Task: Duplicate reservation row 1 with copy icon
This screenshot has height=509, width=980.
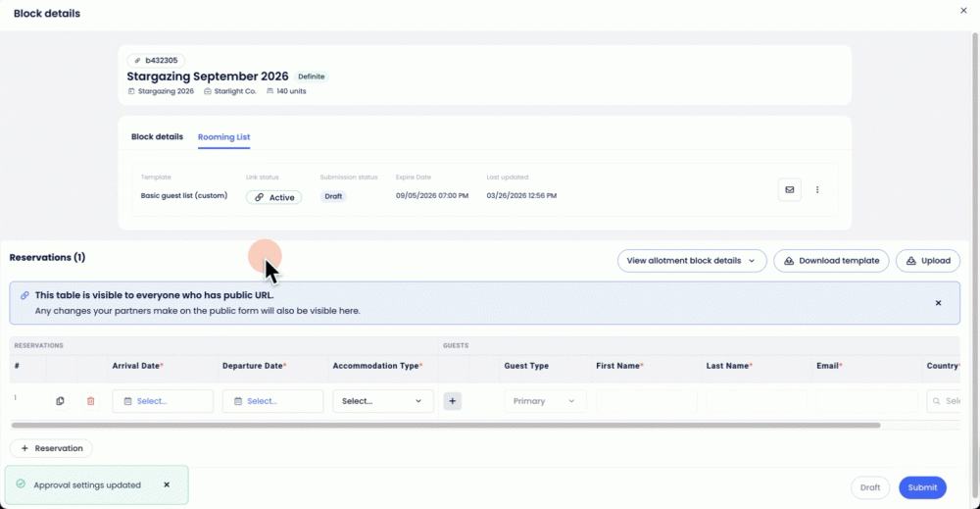Action: [60, 401]
